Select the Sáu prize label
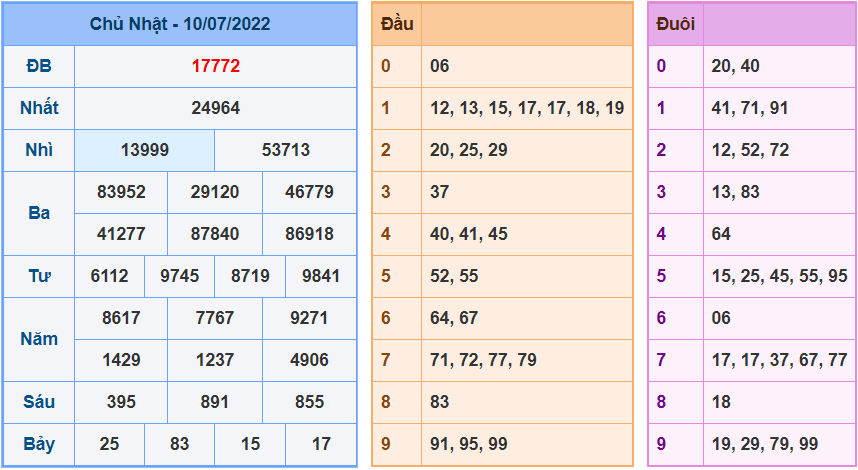The width and height of the screenshot is (858, 470). pyautogui.click(x=39, y=402)
